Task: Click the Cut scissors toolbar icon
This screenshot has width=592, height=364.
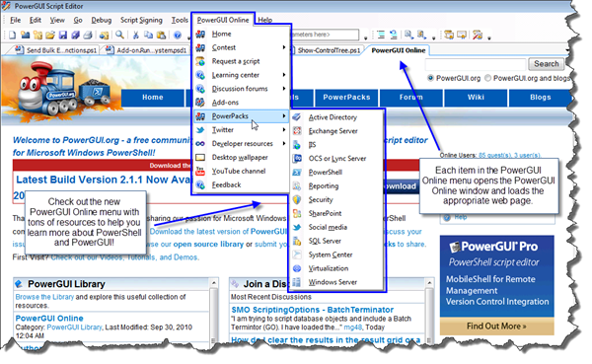Action: click(135, 36)
